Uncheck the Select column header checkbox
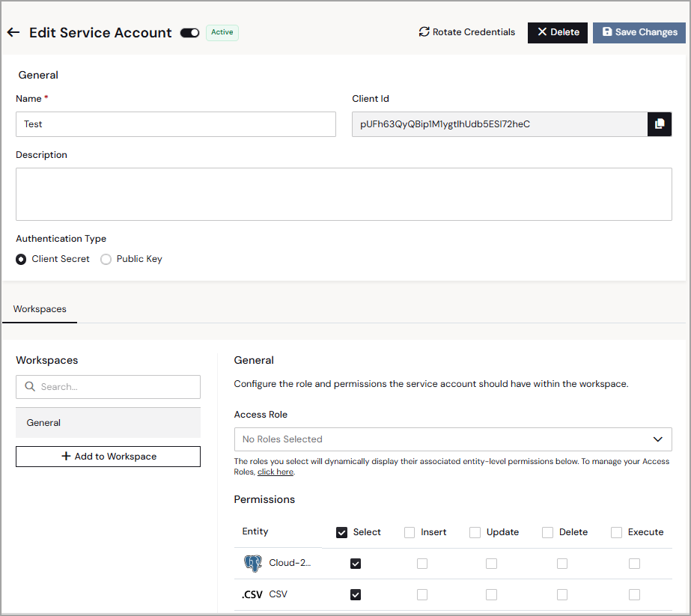691x616 pixels. 341,532
